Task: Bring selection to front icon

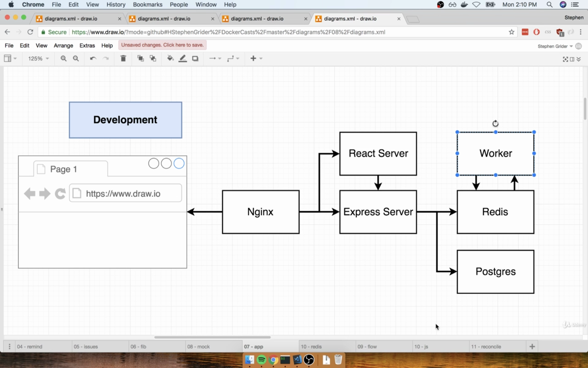Action: (141, 58)
